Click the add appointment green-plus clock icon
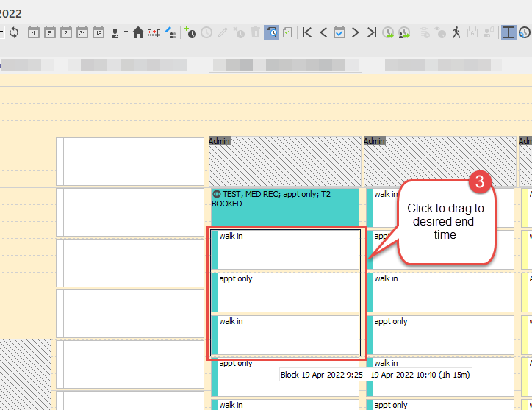532x410 pixels. coord(190,32)
